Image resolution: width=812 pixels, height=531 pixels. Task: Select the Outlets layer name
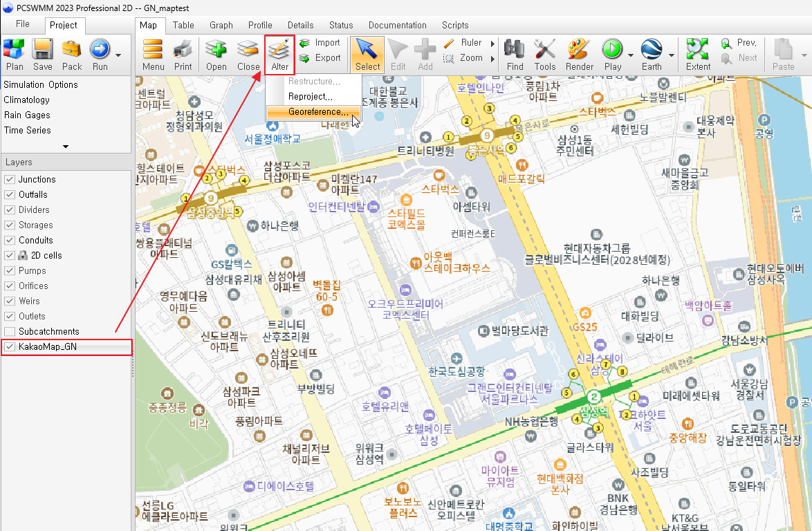tap(32, 316)
